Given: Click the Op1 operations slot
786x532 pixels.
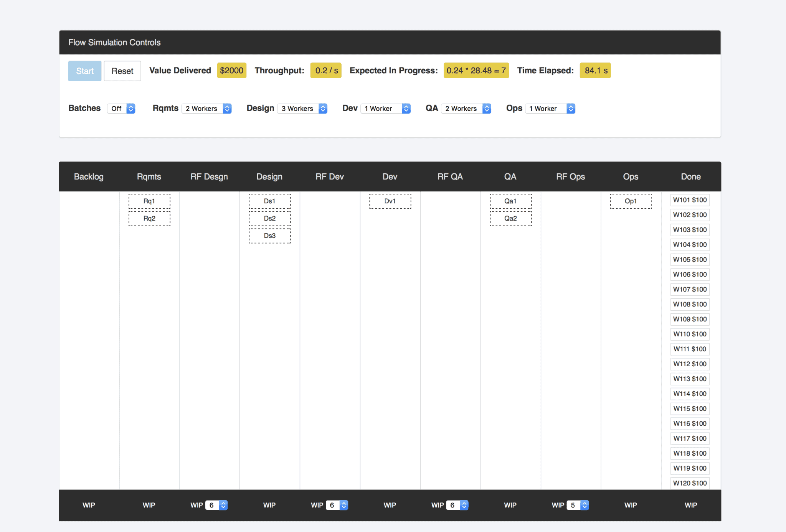Looking at the screenshot, I should coord(631,201).
